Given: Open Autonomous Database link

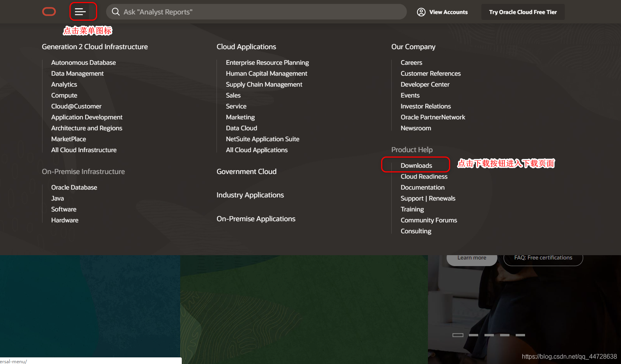Looking at the screenshot, I should pyautogui.click(x=83, y=62).
